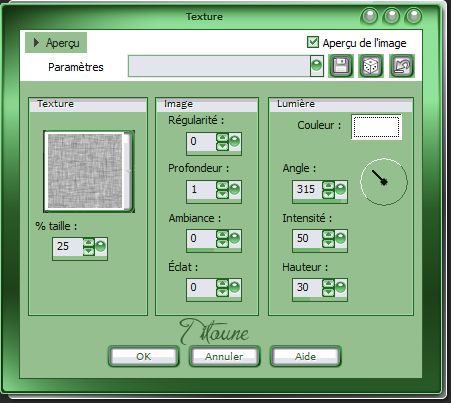Click the green slider knob beside Ambiance
This screenshot has height=403, width=451.
pos(235,239)
